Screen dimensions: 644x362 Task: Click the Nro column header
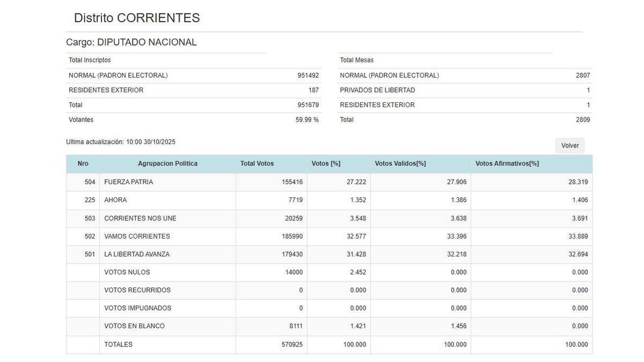(x=83, y=164)
